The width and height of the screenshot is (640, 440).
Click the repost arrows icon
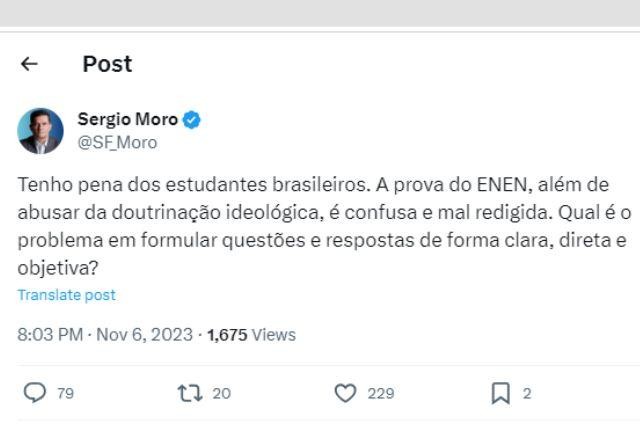pyautogui.click(x=189, y=393)
